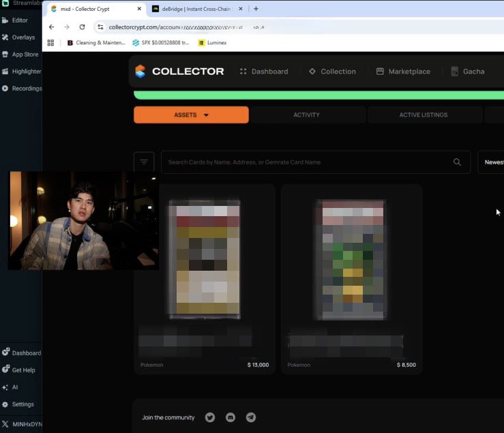Open the $13,000 Pokemon card thumbnail
This screenshot has width=504, height=433.
point(205,259)
